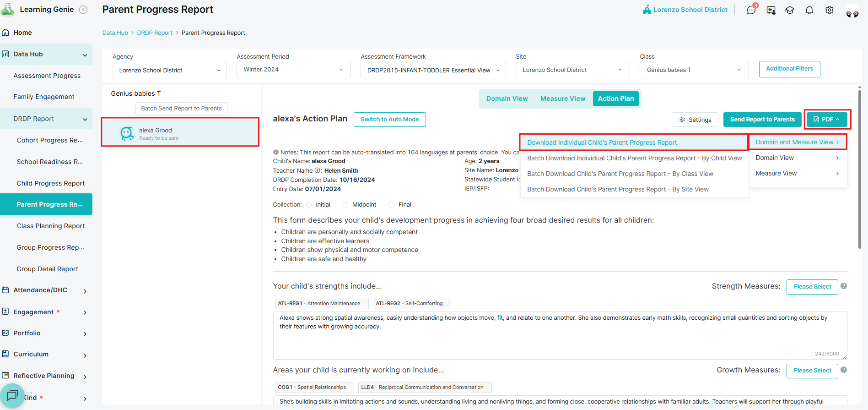Click the Teacher Name help icon
This screenshot has width=868, height=410.
point(318,170)
